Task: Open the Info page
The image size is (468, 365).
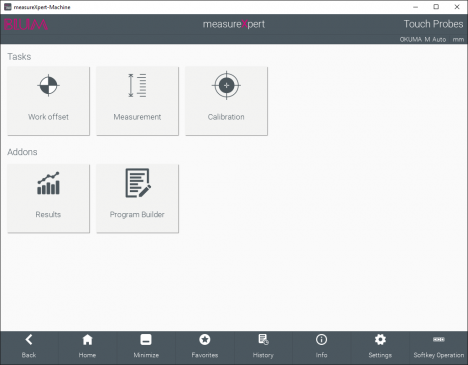Action: click(x=321, y=347)
